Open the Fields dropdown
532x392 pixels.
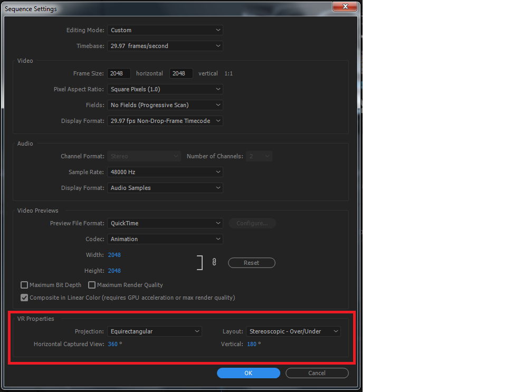pos(165,105)
